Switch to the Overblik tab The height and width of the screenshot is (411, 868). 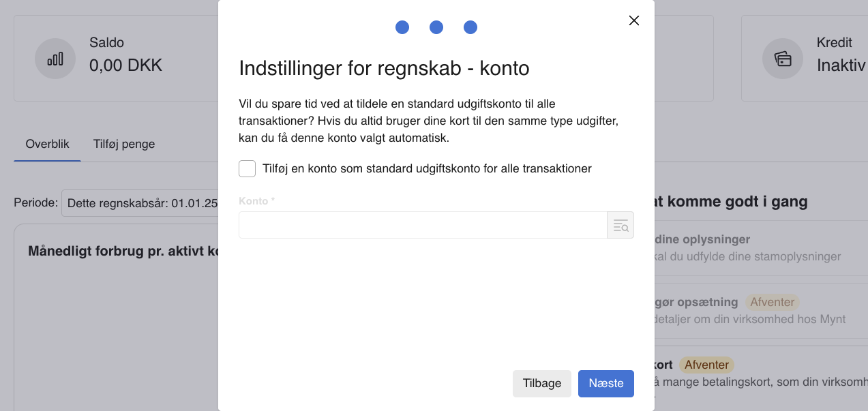48,144
